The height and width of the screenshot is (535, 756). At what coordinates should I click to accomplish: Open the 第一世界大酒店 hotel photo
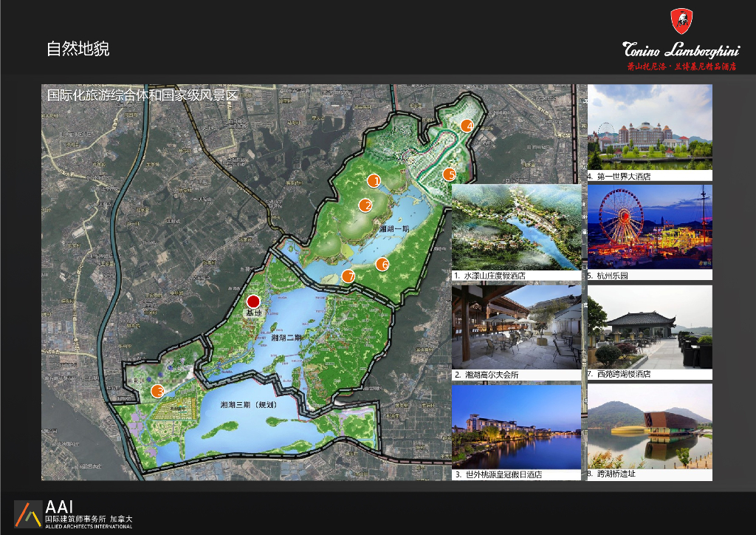coord(650,127)
